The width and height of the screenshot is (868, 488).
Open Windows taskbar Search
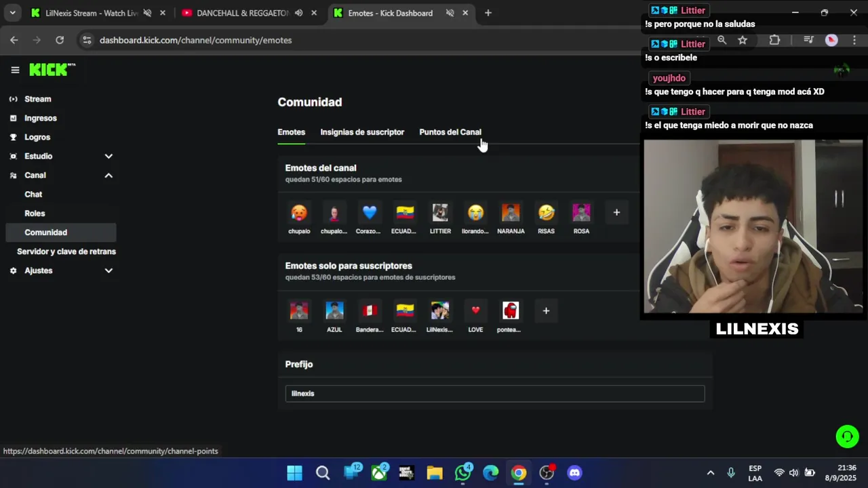tap(323, 473)
